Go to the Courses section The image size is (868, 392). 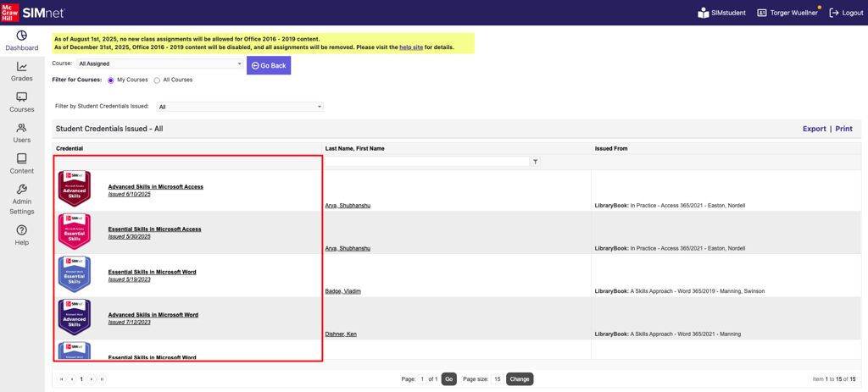pyautogui.click(x=21, y=102)
